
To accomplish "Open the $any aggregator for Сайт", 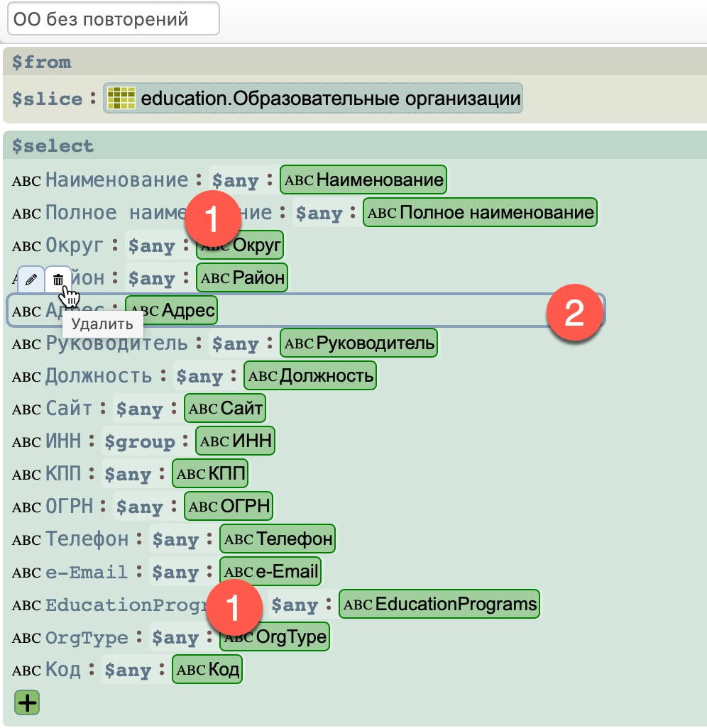I will 140,409.
